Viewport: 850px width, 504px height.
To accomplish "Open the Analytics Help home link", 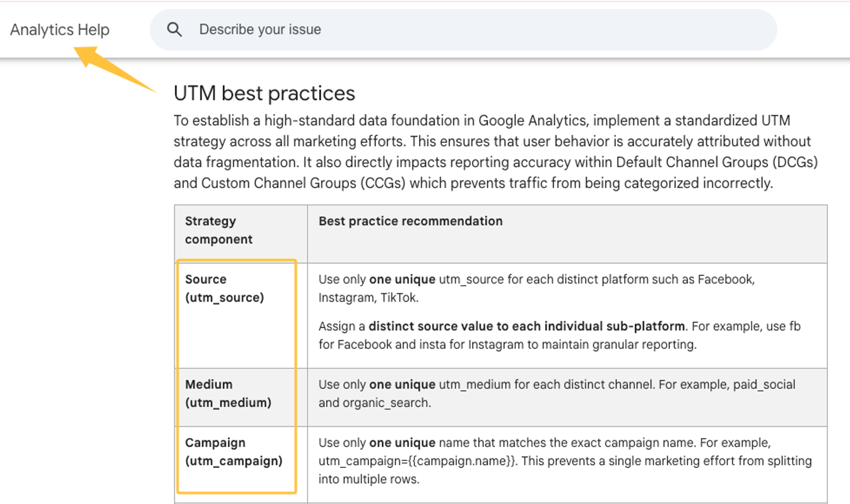I will (59, 30).
